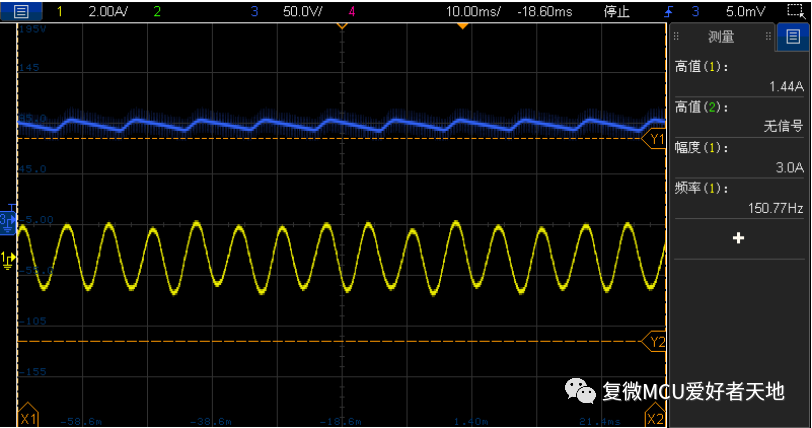Screen dimensions: 812x428
Task: Grab the Y2 cursor label
Action: [x=656, y=342]
